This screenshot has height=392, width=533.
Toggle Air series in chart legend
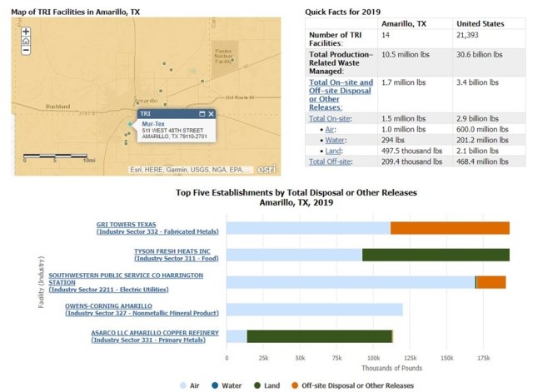tap(191, 385)
